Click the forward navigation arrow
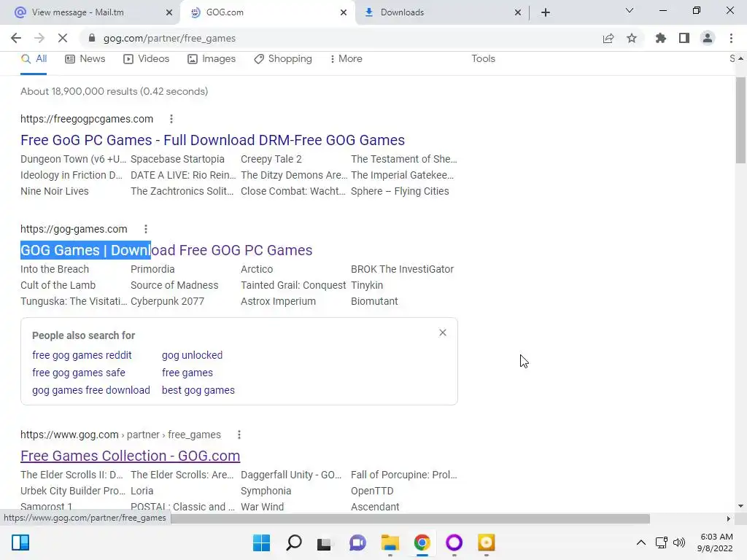 point(39,38)
